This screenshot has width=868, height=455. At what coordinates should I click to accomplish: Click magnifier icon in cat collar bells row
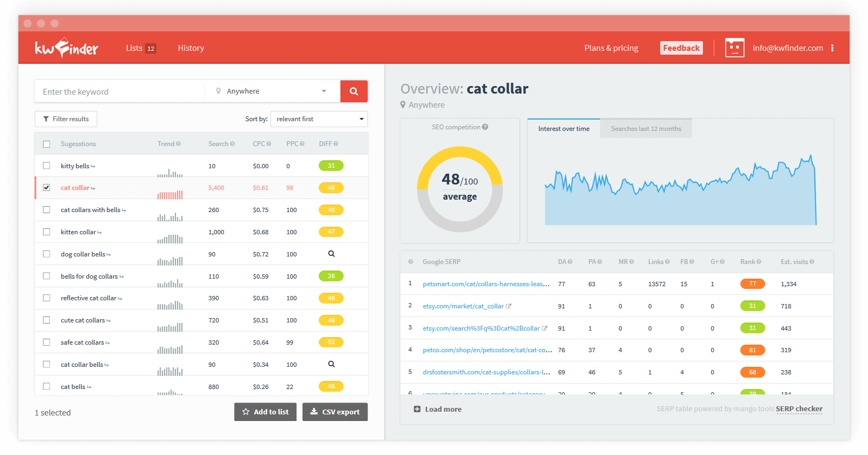(331, 364)
